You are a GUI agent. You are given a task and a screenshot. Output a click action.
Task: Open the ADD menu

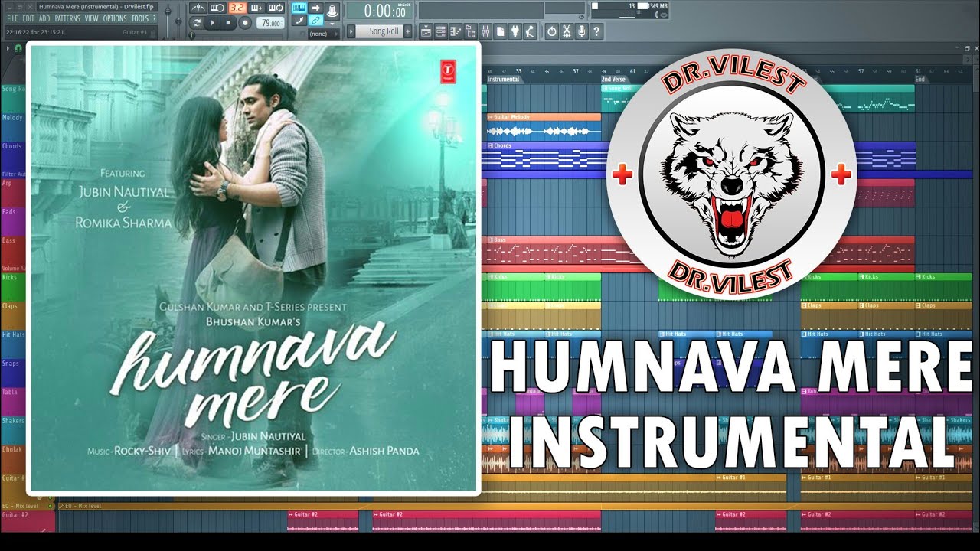44,18
